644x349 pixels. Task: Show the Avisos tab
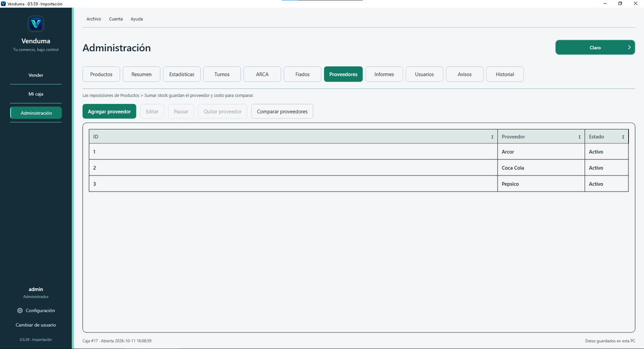tap(464, 74)
